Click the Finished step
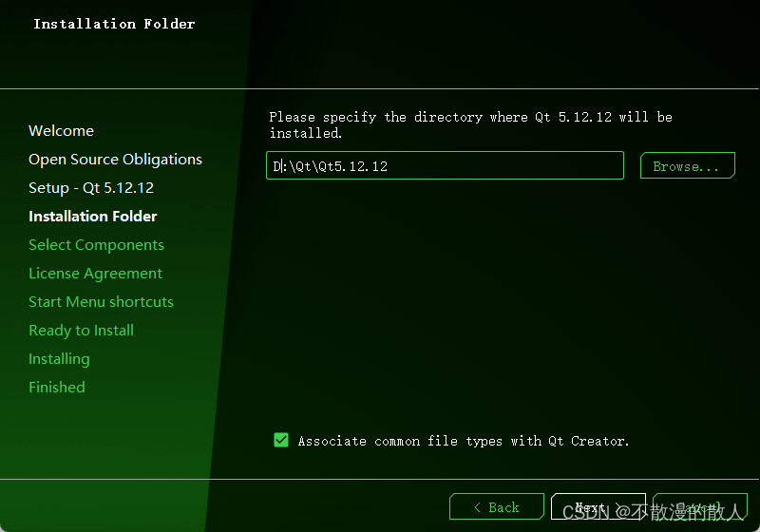The image size is (760, 532). [57, 388]
